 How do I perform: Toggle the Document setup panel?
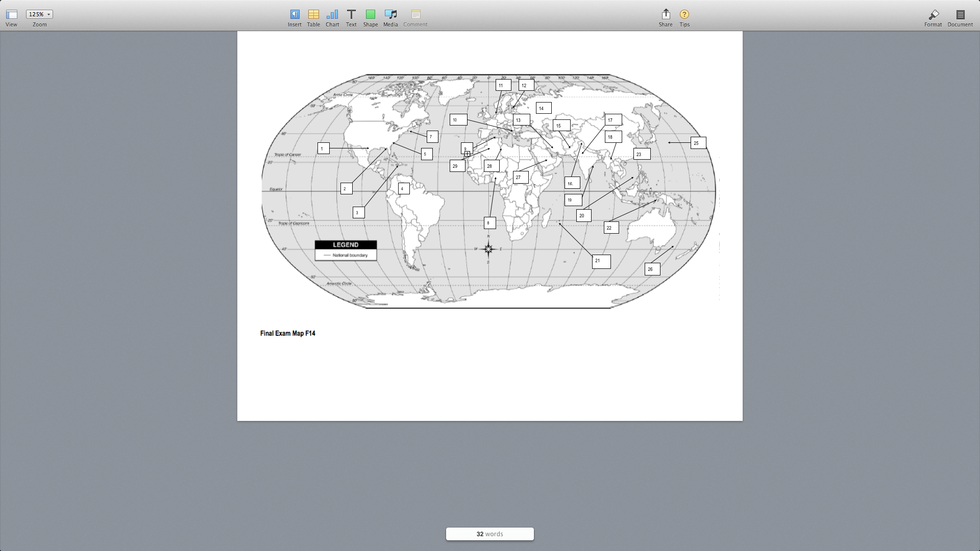(x=960, y=15)
